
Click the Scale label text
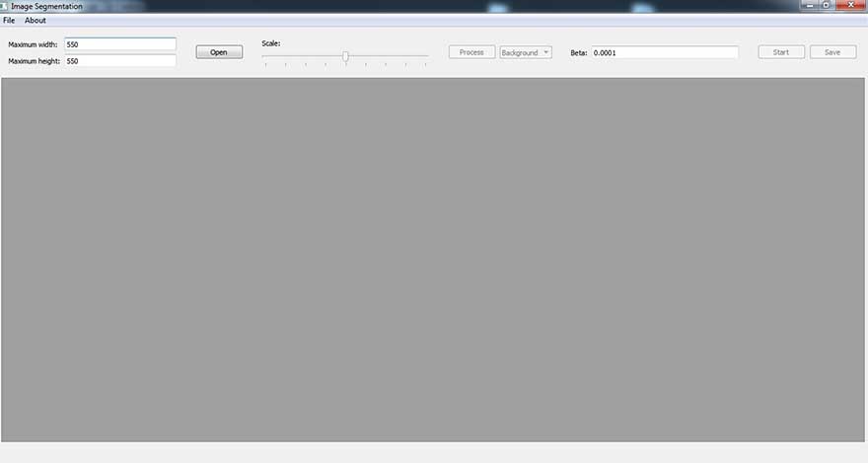(271, 43)
